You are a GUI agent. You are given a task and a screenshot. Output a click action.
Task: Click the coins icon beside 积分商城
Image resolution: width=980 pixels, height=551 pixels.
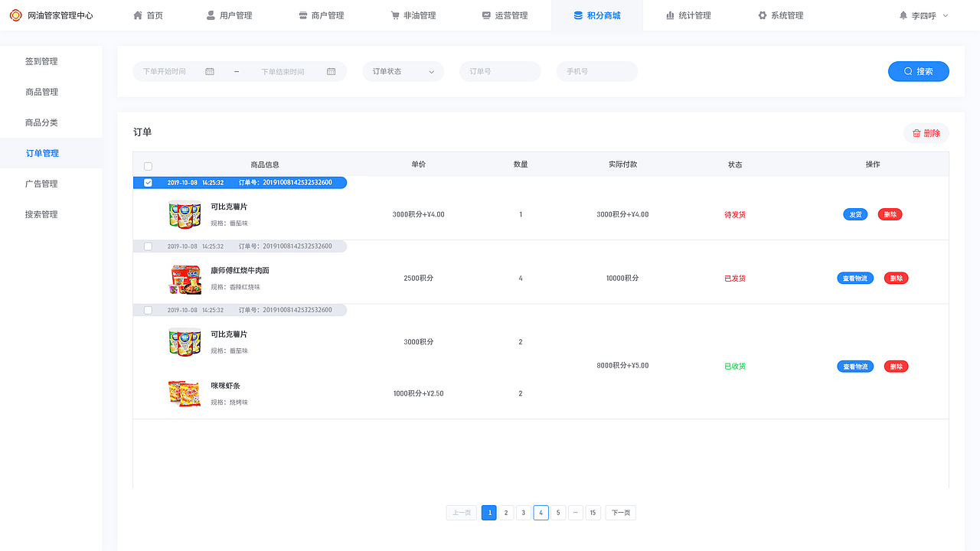(x=578, y=15)
